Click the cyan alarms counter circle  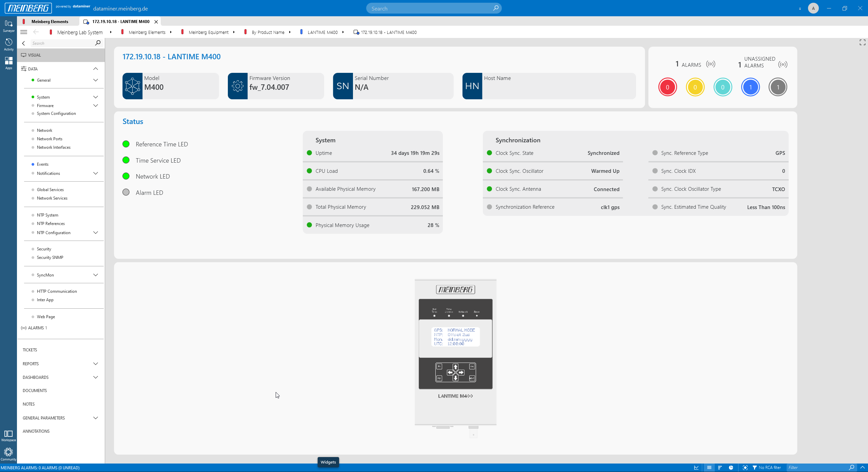(x=723, y=87)
